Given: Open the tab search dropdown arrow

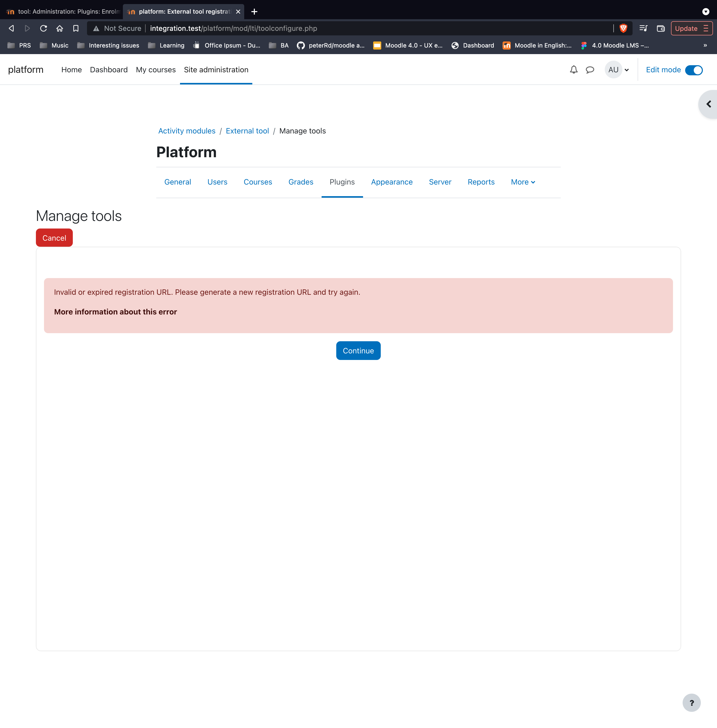Looking at the screenshot, I should [x=706, y=12].
